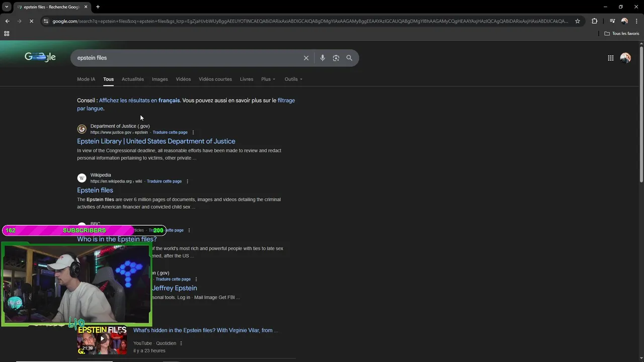Open the tab search dropdown arrow
644x362 pixels.
pos(7,7)
